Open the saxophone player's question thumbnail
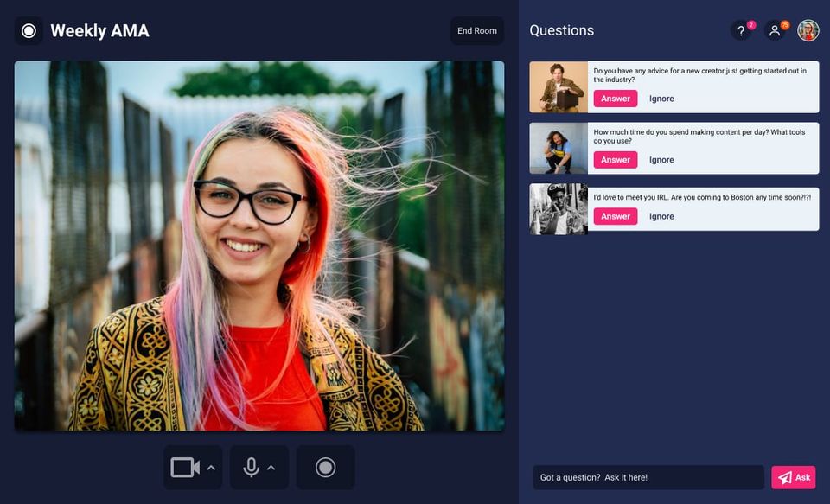Image resolution: width=830 pixels, height=504 pixels. pyautogui.click(x=559, y=86)
